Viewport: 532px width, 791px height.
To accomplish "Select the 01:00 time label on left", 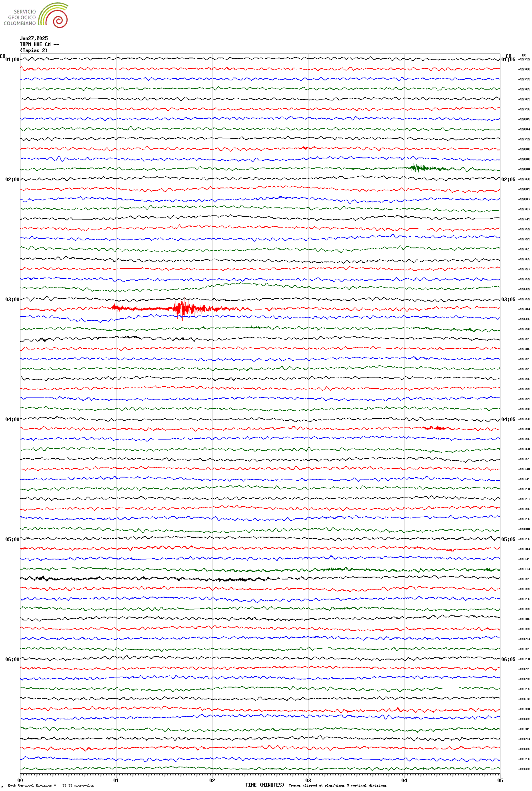I will point(12,60).
